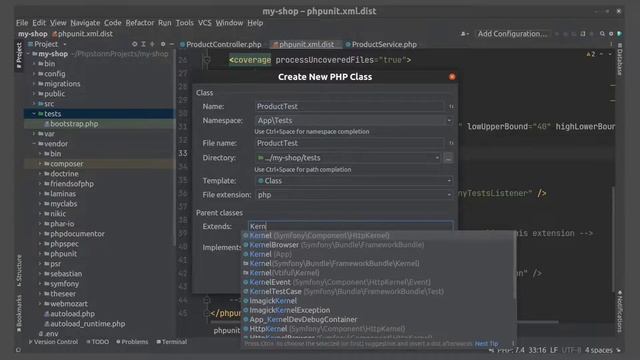The height and width of the screenshot is (360, 640).
Task: Close the Create New PHP Class dialog
Action: point(452,77)
